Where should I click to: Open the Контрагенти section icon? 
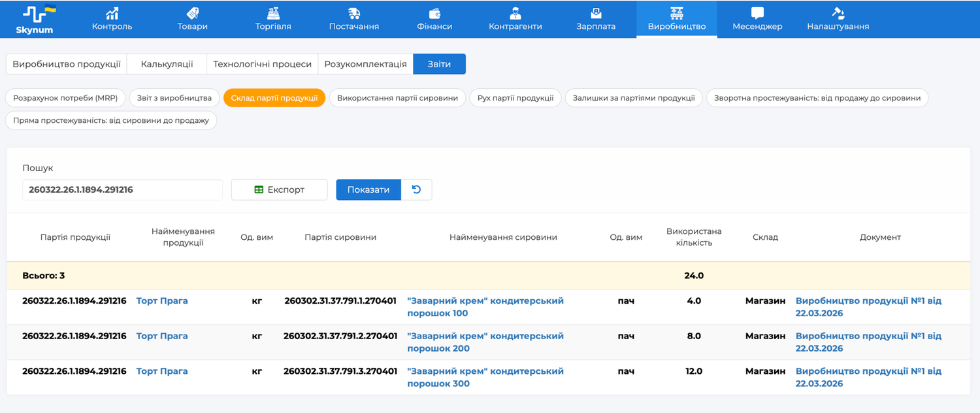pyautogui.click(x=515, y=14)
